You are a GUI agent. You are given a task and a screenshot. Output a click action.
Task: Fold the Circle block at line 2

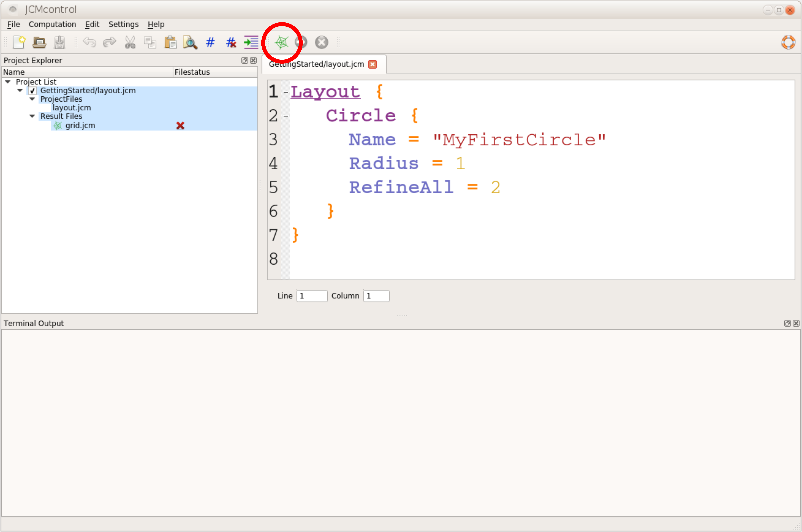coord(286,116)
